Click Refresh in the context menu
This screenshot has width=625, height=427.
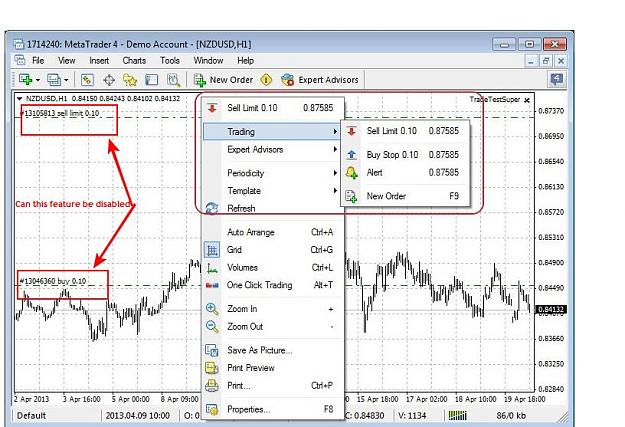(273, 208)
